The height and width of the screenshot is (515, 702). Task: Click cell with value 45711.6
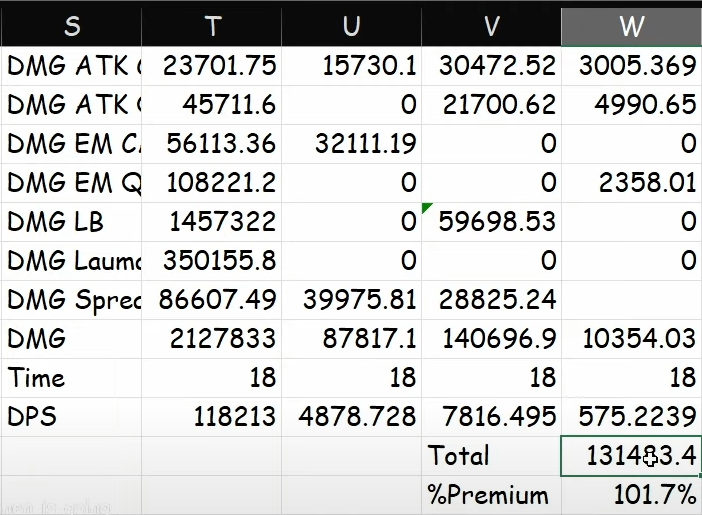[211, 105]
